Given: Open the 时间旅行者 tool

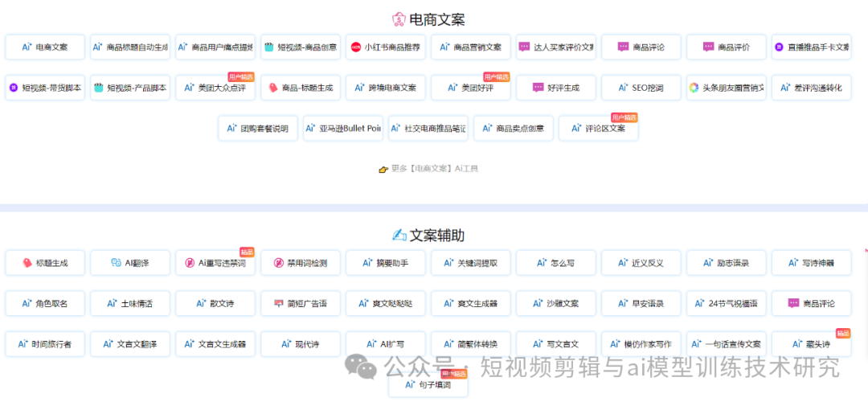Looking at the screenshot, I should click(45, 344).
